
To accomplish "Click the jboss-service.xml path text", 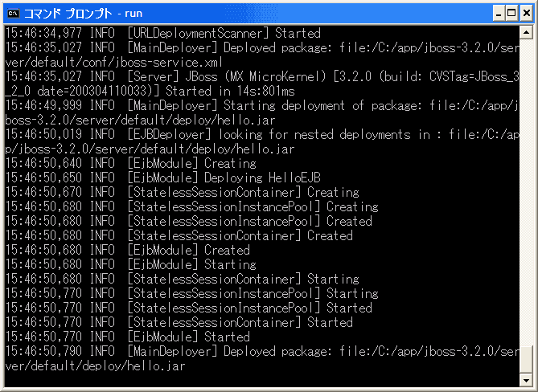I will (114, 62).
